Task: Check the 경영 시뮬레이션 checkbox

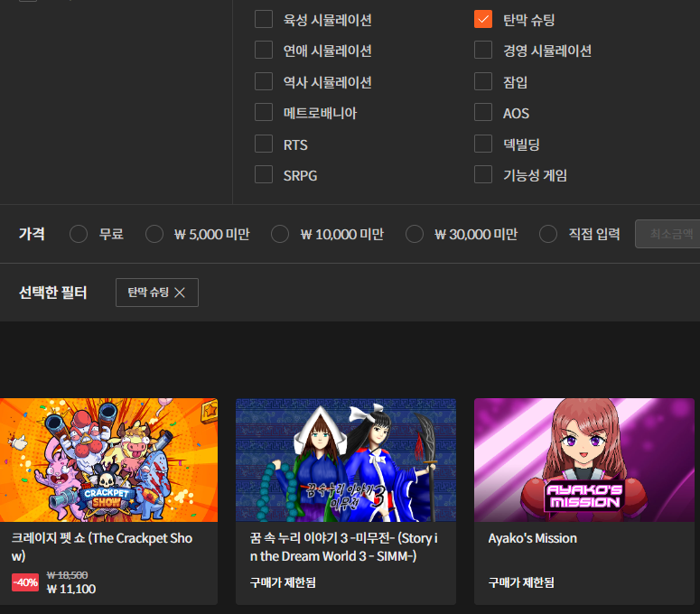Action: coord(483,51)
